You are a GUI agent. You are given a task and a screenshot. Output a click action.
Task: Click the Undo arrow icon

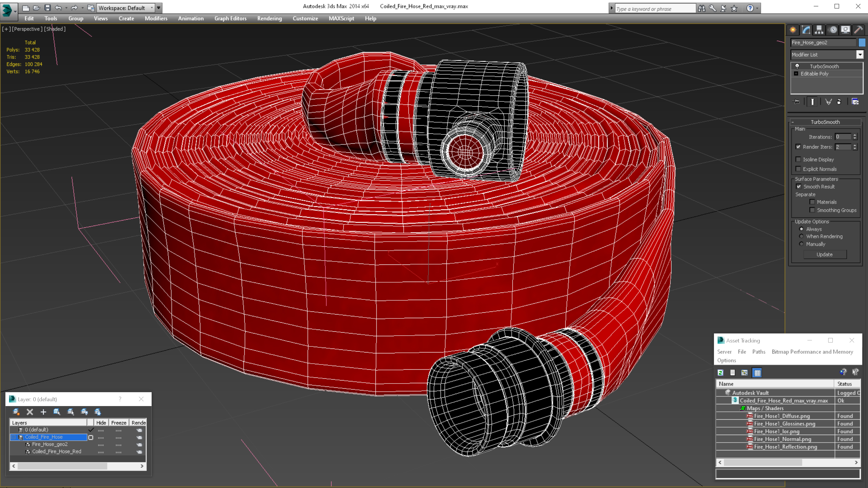tap(58, 8)
